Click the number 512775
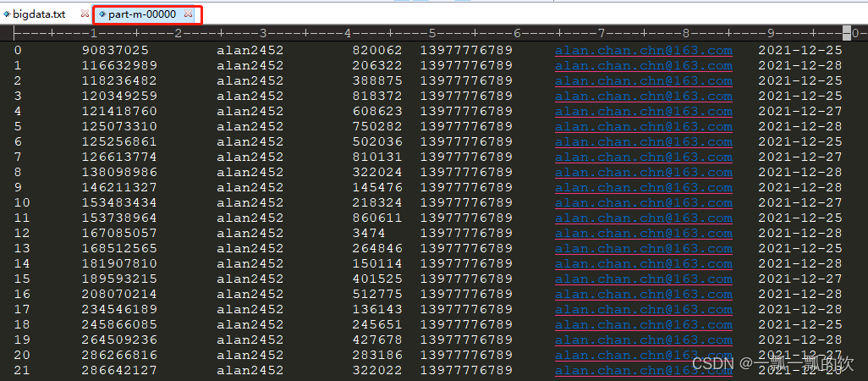The image size is (868, 381). click(377, 294)
